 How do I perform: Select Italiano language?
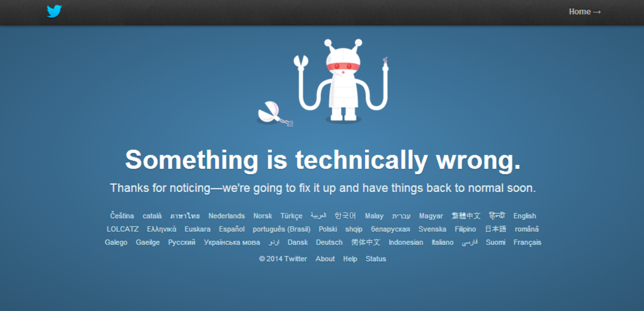click(x=442, y=242)
